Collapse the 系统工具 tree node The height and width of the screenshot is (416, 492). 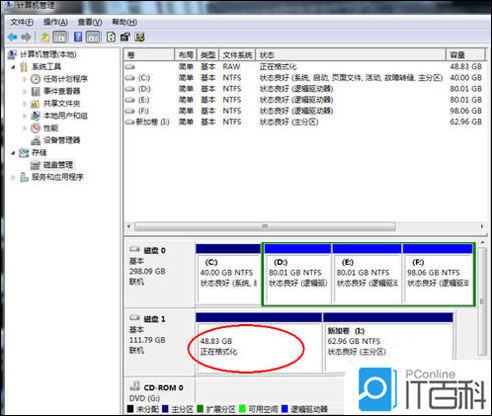coord(13,67)
